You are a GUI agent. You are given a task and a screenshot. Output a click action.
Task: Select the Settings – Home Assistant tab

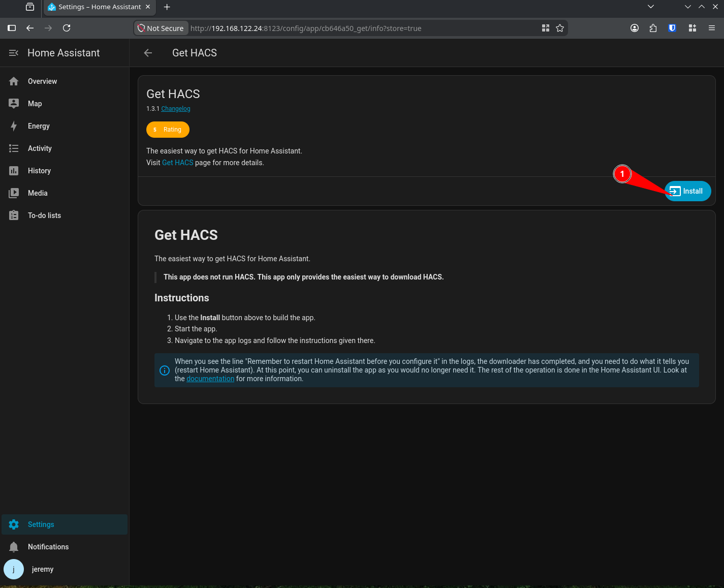[100, 7]
